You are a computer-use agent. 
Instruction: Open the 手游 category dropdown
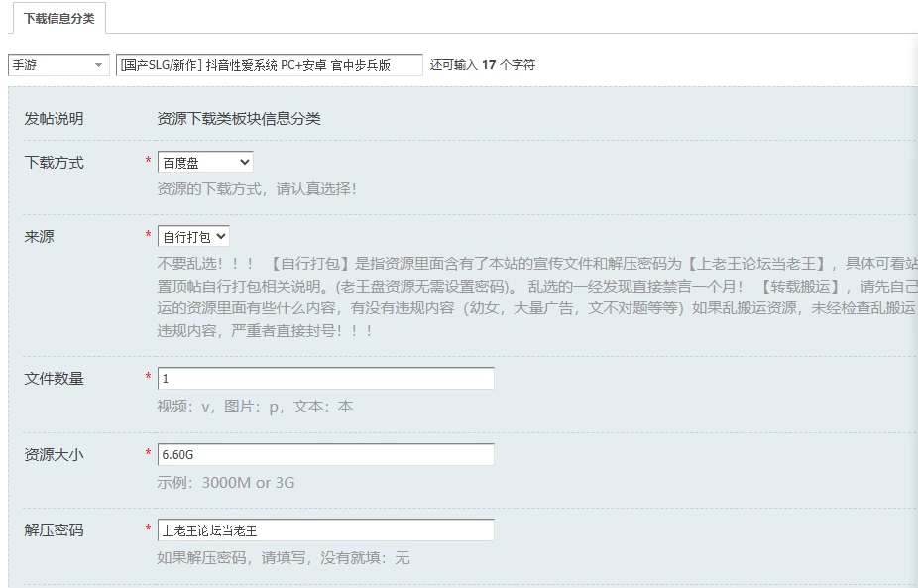coord(58,65)
